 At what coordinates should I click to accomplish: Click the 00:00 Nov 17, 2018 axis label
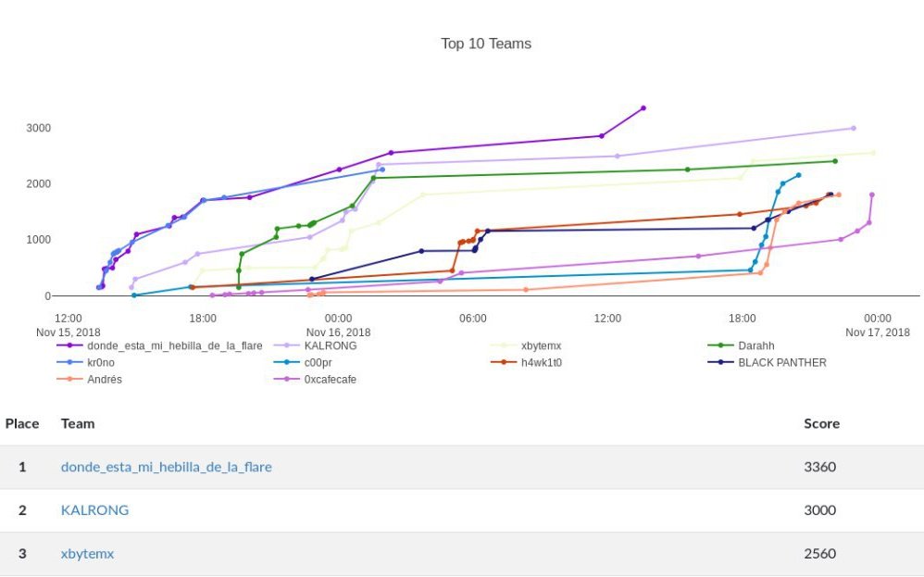point(878,325)
